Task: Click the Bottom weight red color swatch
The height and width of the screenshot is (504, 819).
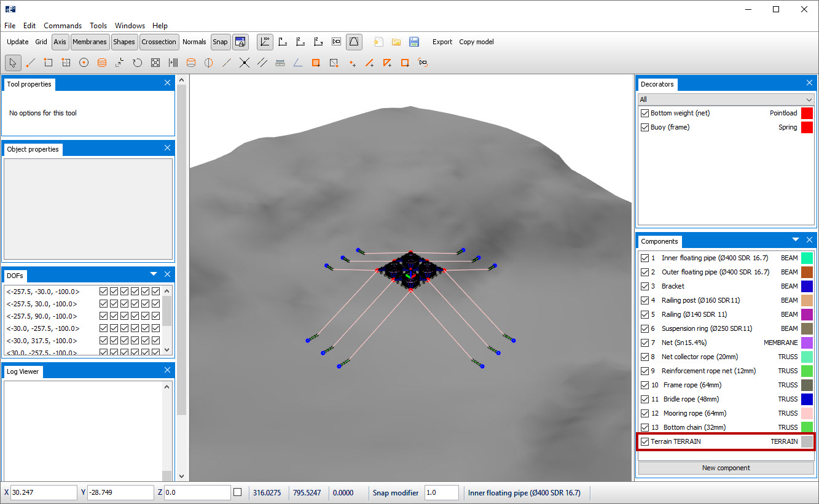Action: 807,113
